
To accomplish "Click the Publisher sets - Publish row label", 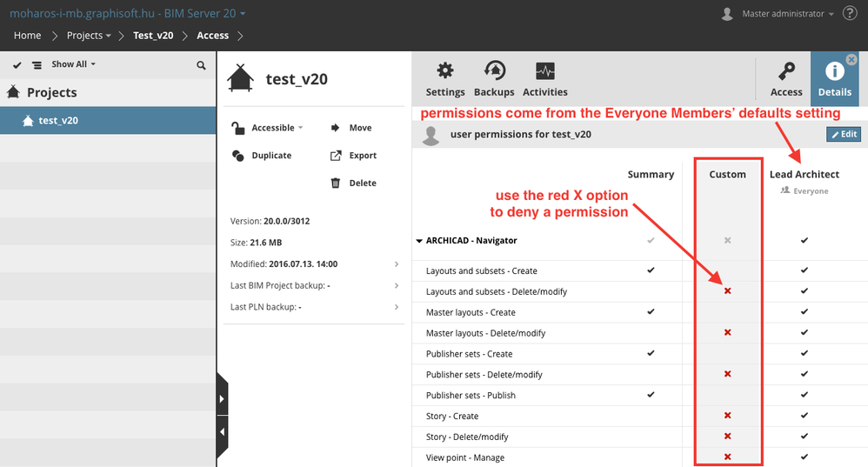I will coord(471,396).
